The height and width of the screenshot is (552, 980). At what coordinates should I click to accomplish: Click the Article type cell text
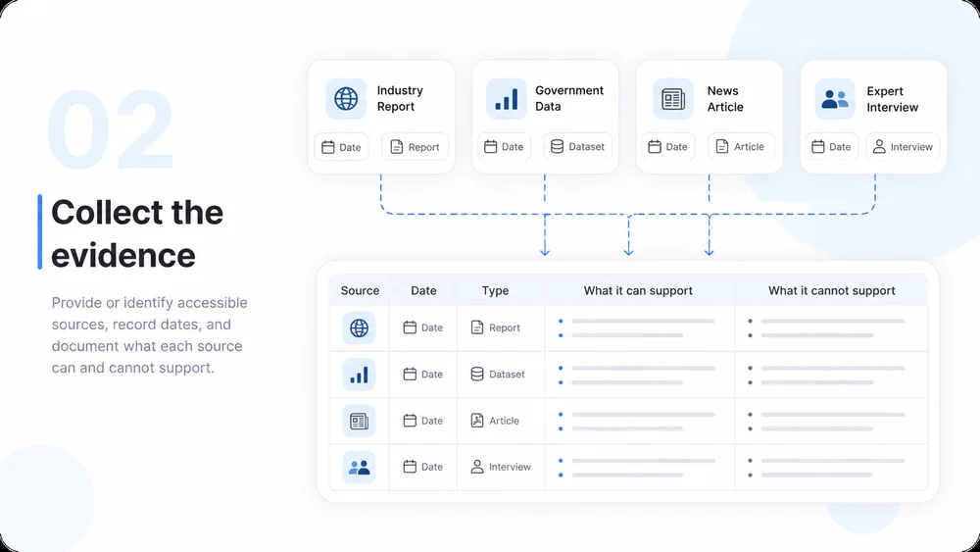[504, 421]
